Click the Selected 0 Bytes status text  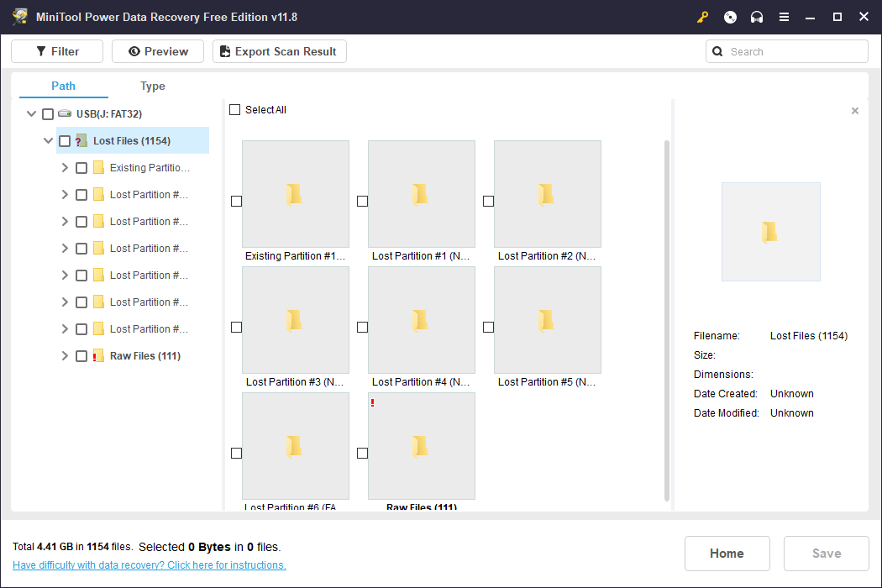tap(210, 547)
